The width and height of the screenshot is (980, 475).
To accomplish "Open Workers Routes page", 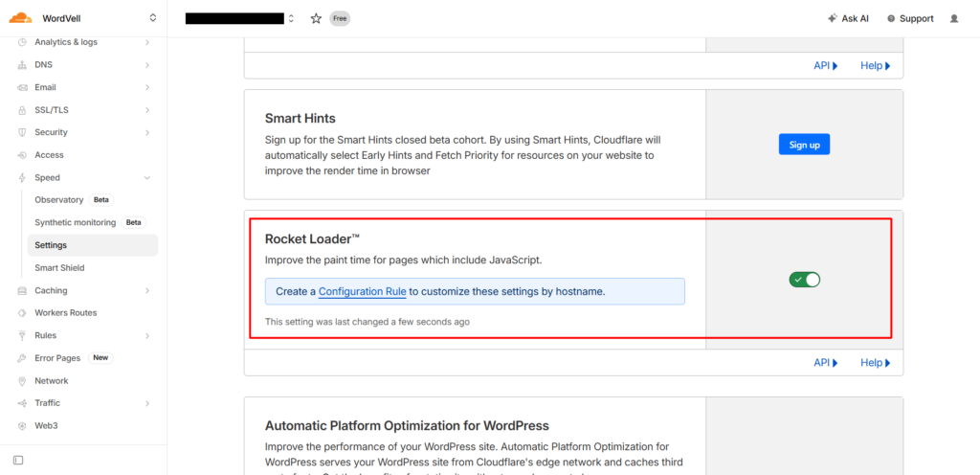I will [x=66, y=312].
